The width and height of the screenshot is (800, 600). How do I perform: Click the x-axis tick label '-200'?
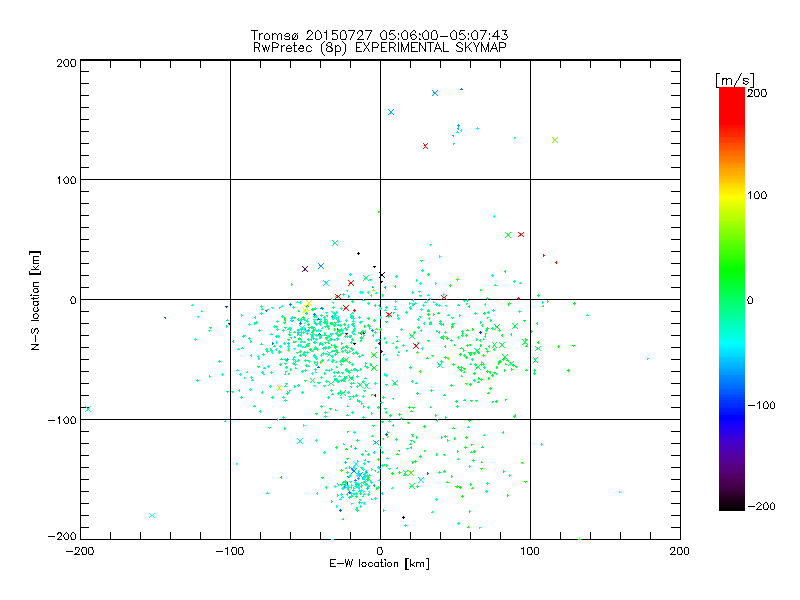pos(80,551)
